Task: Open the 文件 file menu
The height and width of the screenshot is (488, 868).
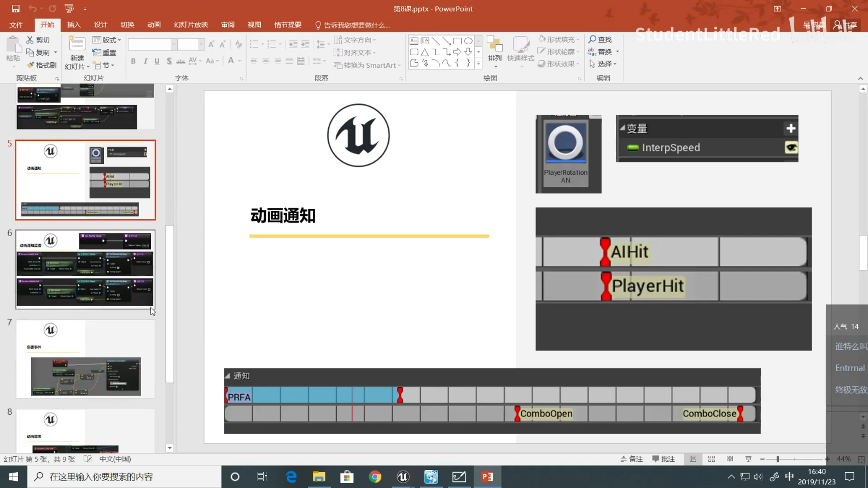Action: pos(16,25)
